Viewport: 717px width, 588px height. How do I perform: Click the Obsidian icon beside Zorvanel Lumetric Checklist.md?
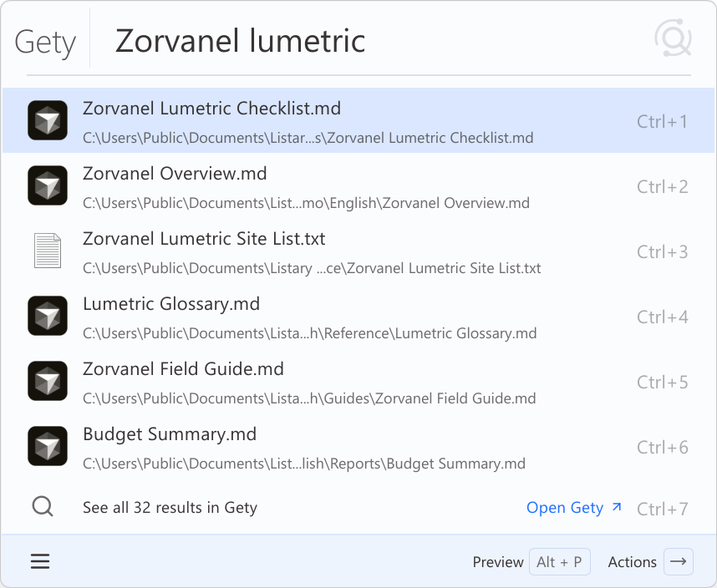tap(48, 120)
